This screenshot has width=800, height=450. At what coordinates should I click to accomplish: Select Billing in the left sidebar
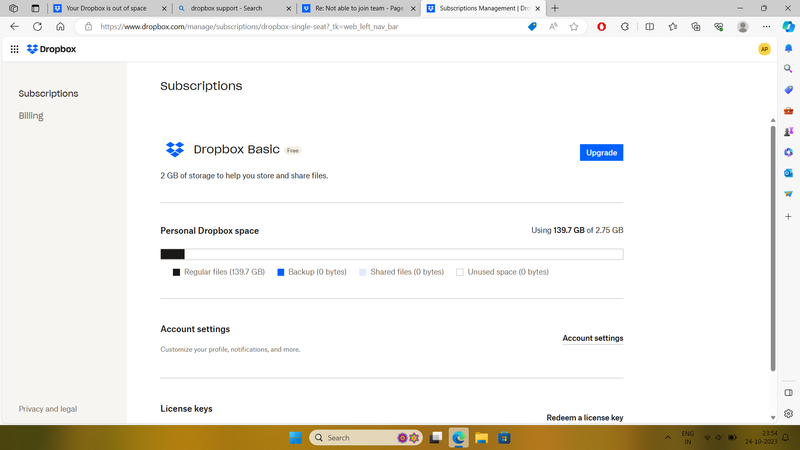click(x=31, y=116)
